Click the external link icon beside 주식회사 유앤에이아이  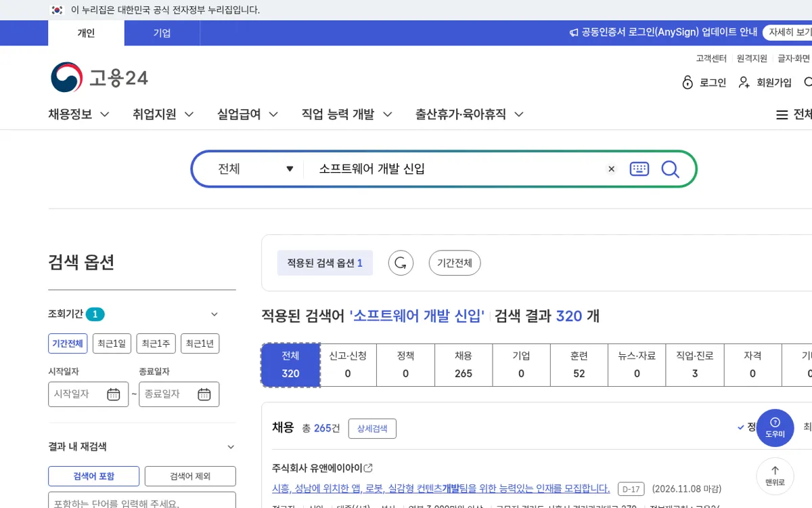tap(368, 468)
